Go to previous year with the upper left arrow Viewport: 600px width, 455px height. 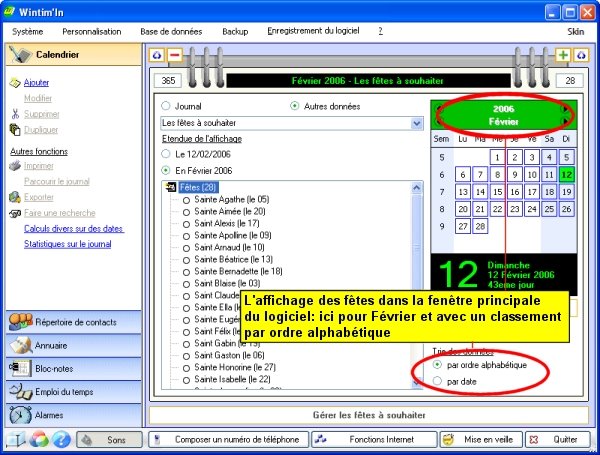pos(439,109)
